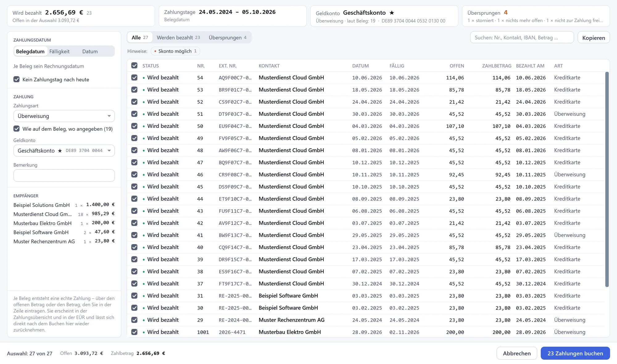
Task: Uncheck the row checkbox for invoice Nr. 54
Action: pos(134,77)
